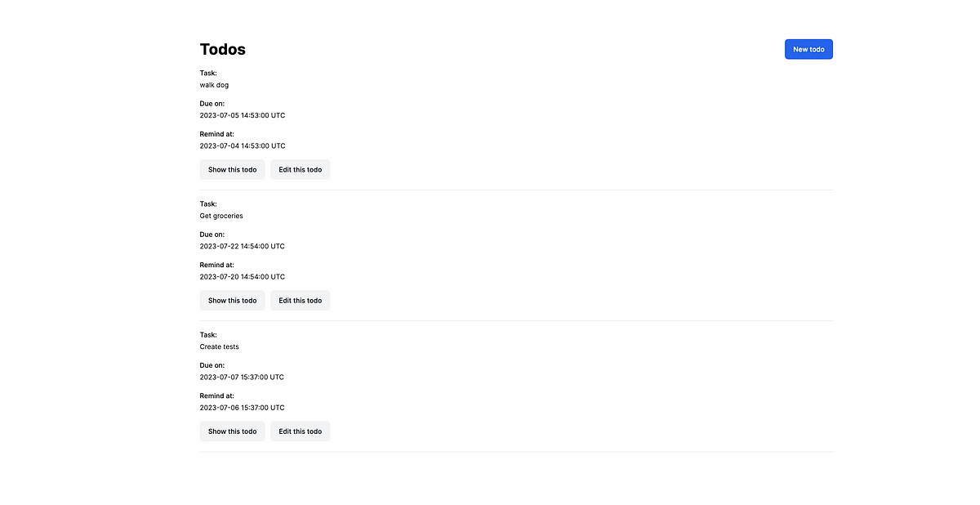Click the Task label above Create tests

(208, 334)
